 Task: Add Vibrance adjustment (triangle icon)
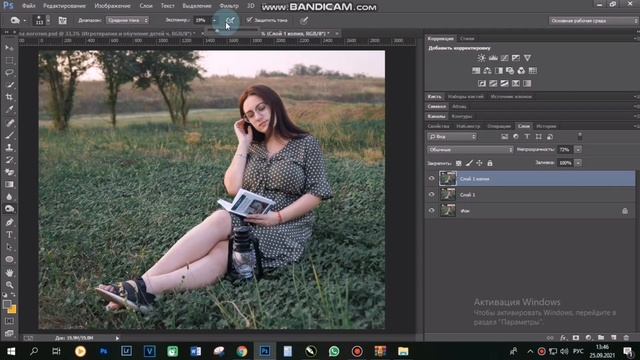click(527, 58)
